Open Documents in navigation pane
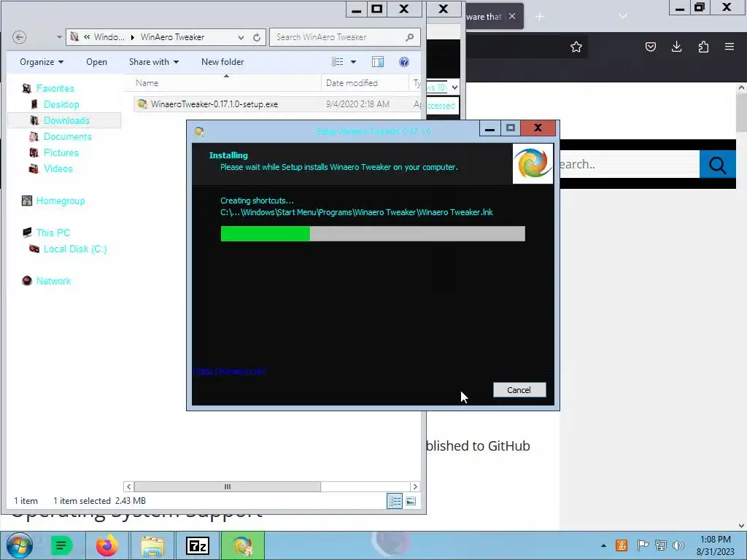Viewport: 747px width, 560px height. 68,136
